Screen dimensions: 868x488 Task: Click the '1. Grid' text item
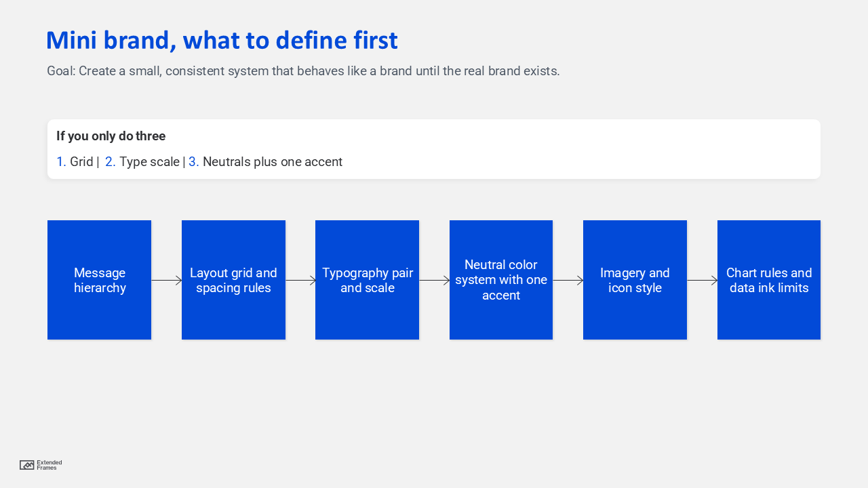75,162
